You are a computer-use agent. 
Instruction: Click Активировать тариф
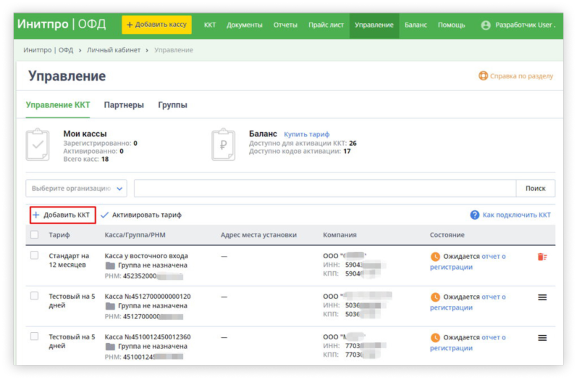146,215
